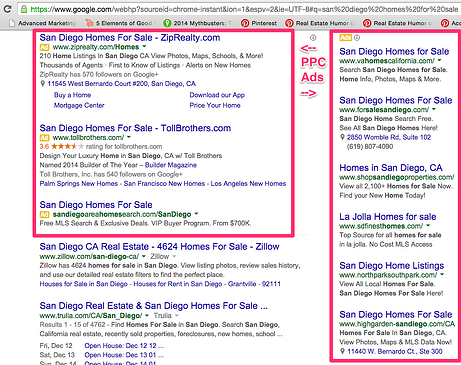Viewport: 461px width, 365px height.
Task: Expand dropdown beside www.vahomescalifornia.com/
Action: tap(439, 60)
